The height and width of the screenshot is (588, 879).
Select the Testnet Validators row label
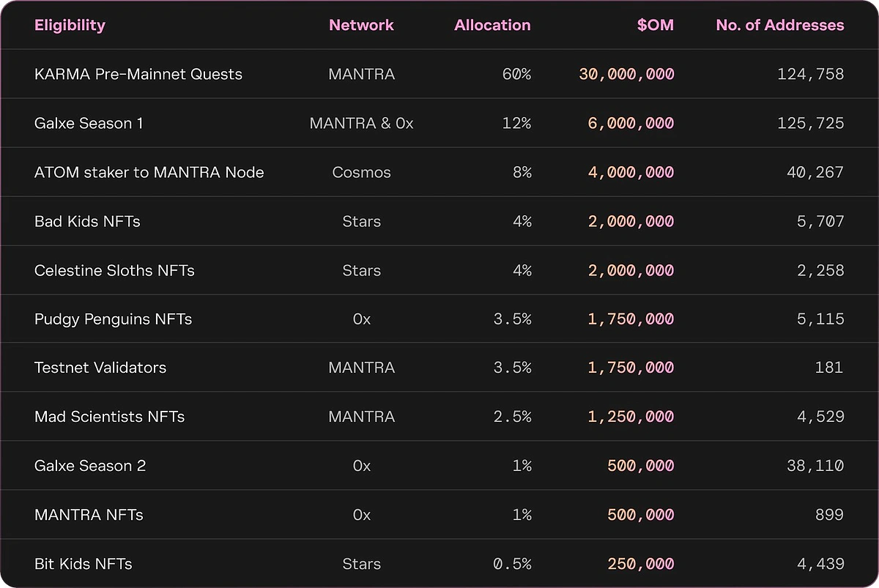pyautogui.click(x=100, y=368)
